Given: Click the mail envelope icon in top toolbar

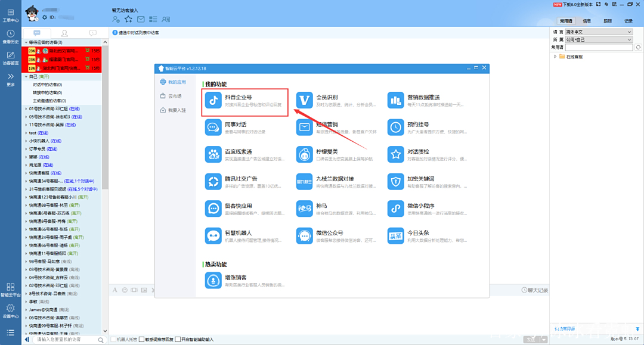Looking at the screenshot, I should pos(141,19).
